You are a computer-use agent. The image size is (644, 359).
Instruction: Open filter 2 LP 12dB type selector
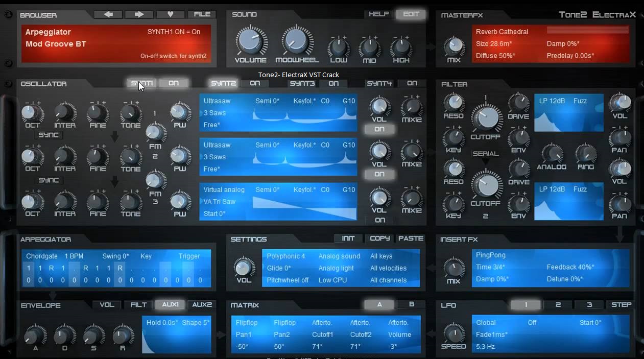pos(552,189)
